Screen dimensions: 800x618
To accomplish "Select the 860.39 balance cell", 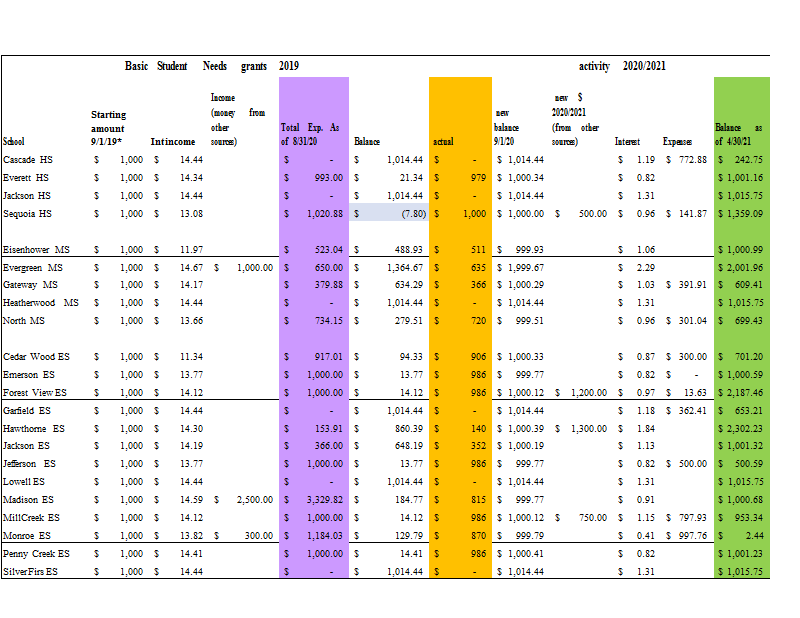I will tap(409, 429).
